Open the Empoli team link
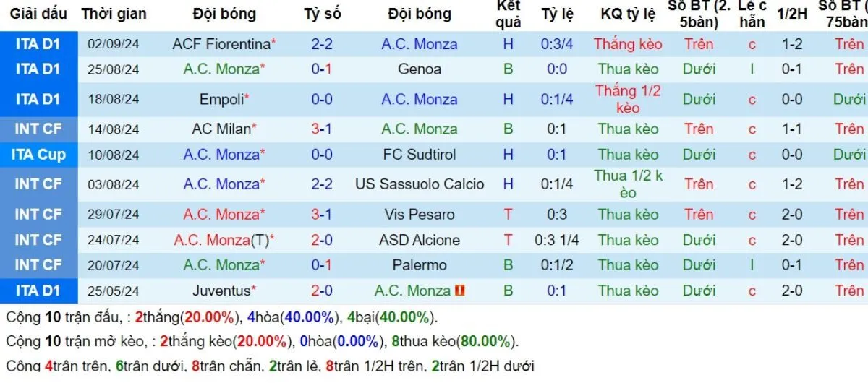Image resolution: width=868 pixels, height=383 pixels. (x=221, y=99)
